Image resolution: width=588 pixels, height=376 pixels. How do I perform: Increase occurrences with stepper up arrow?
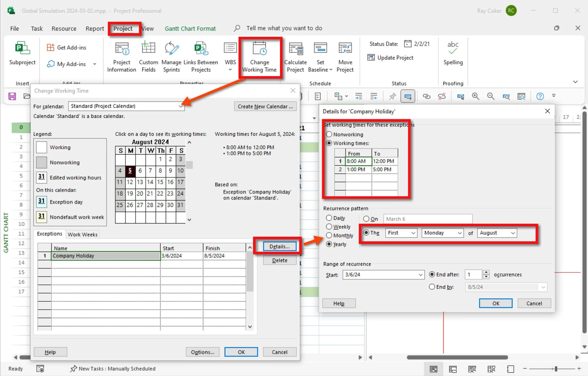[486, 272]
